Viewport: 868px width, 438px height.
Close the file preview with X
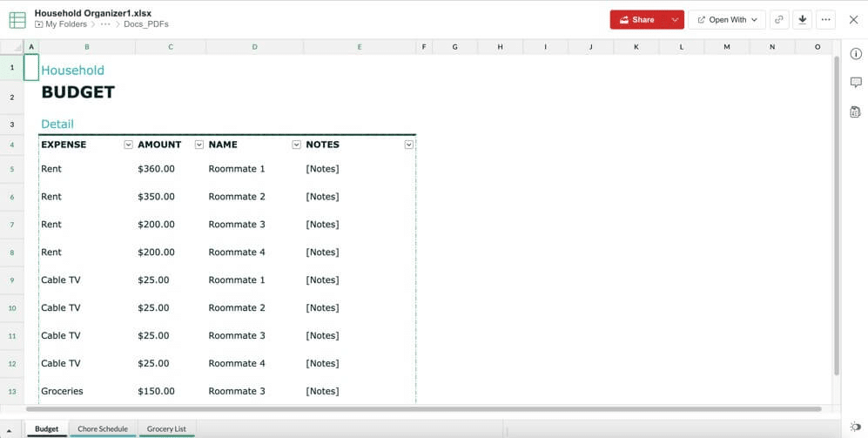[853, 19]
